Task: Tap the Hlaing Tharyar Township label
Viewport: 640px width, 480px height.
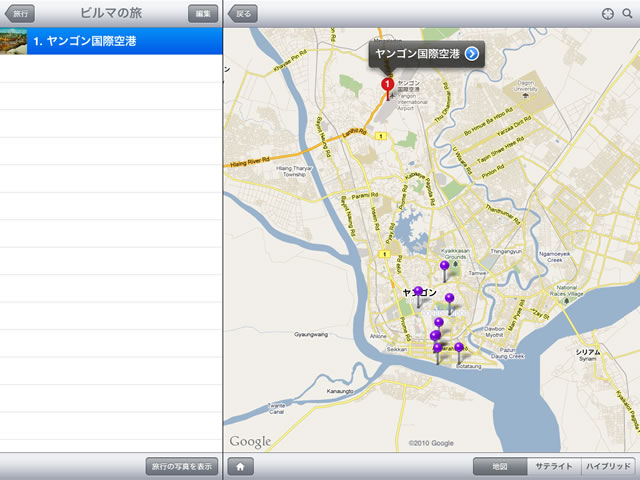Action: point(294,171)
